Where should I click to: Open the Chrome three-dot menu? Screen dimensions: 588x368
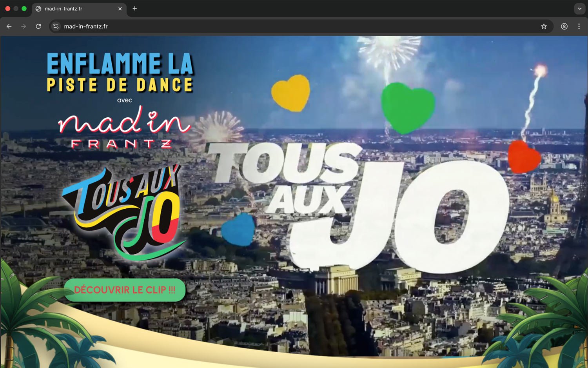[579, 26]
